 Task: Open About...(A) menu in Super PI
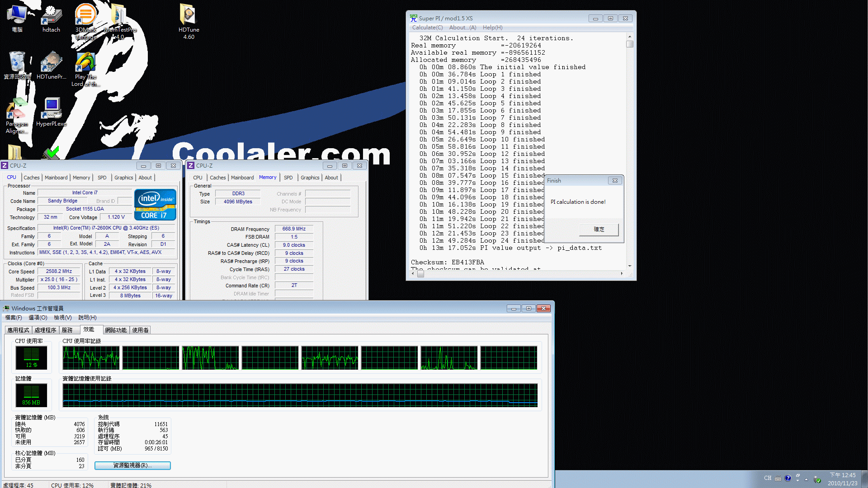[462, 28]
